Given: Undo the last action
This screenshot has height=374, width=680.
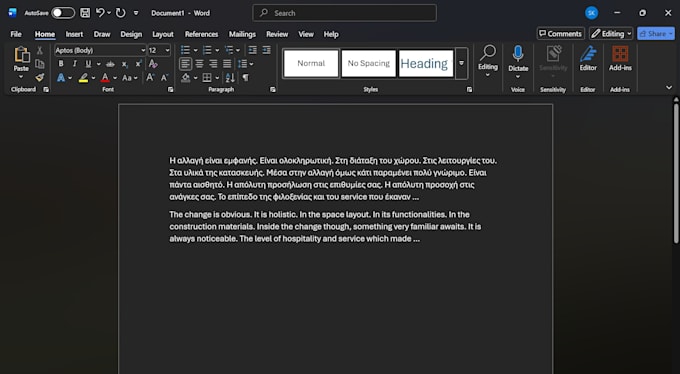Looking at the screenshot, I should click(x=100, y=13).
